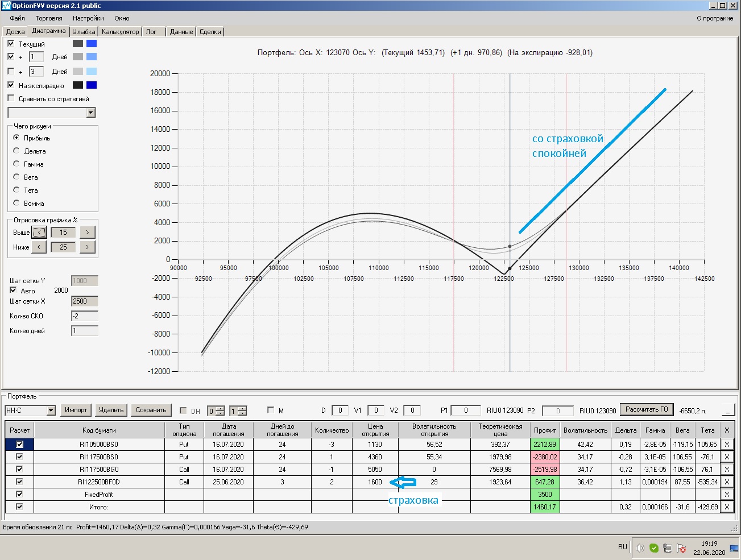The height and width of the screenshot is (560, 741).
Task: Select the Гамма radio button
Action: (x=16, y=164)
